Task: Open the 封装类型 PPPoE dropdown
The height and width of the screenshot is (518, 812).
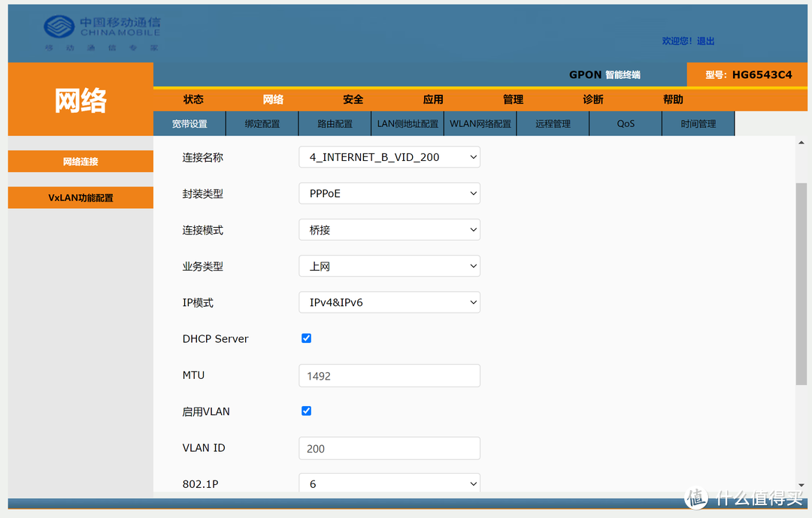Action: 389,193
